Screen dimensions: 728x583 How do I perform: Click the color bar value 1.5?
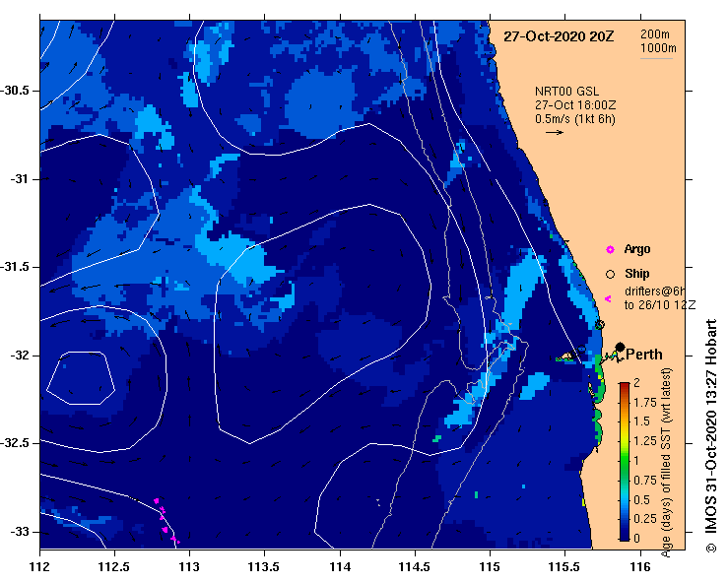click(641, 421)
